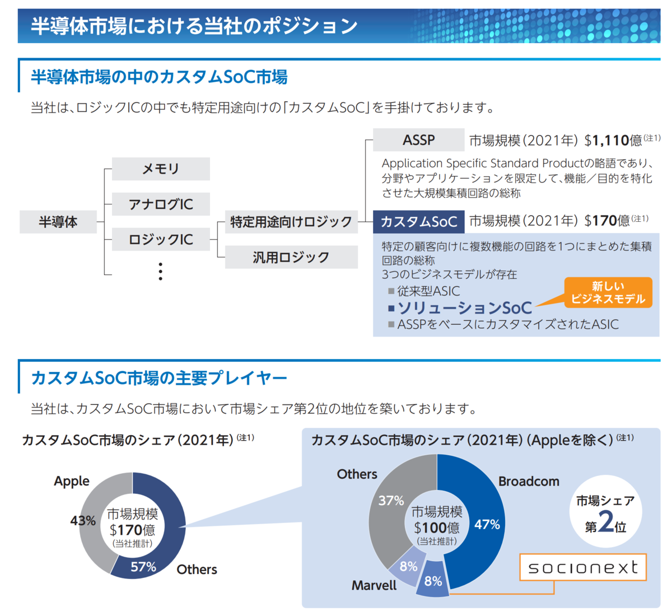Select the 汎用ロジック box

click(x=291, y=257)
